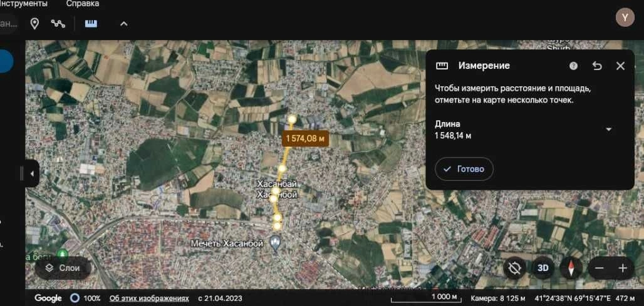
Task: Open measurement help question icon
Action: 573,66
